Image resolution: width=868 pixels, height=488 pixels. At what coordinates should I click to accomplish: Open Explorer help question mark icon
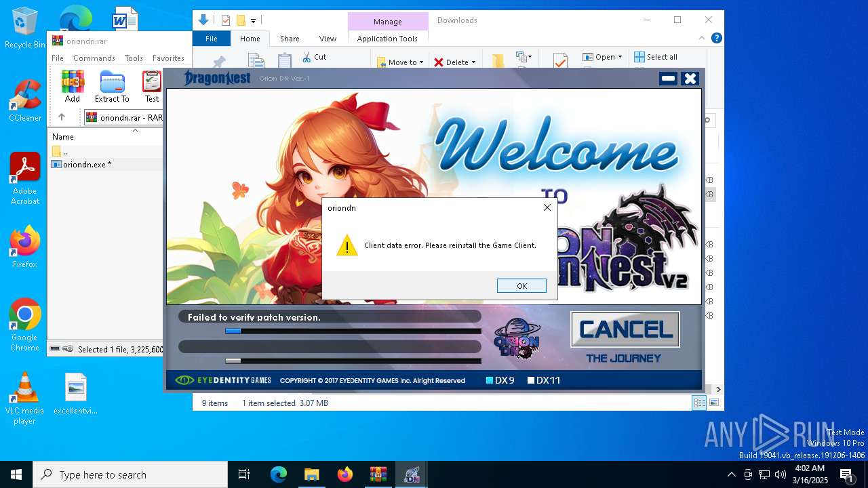716,39
